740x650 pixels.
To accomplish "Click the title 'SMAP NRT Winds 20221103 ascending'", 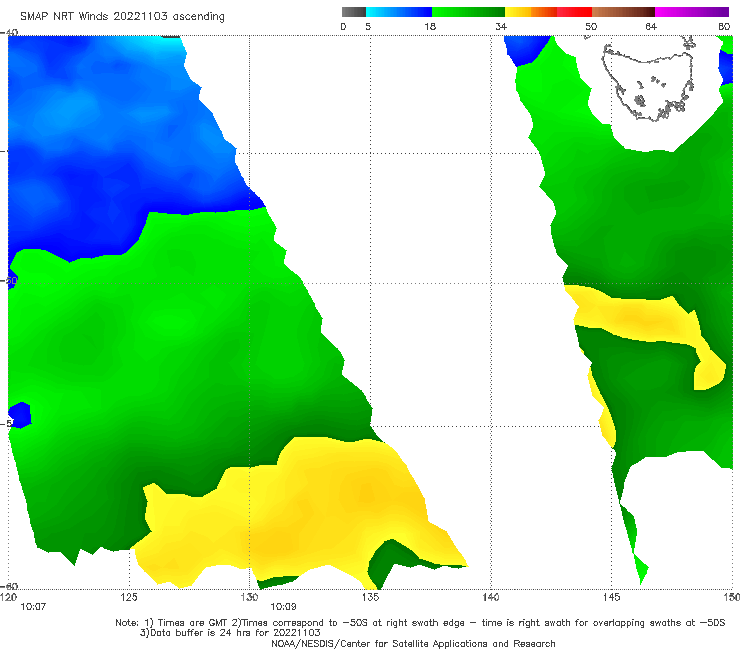I will point(122,17).
